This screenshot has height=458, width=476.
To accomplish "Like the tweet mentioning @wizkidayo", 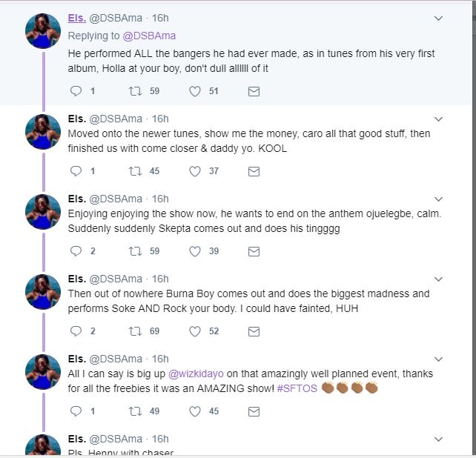I will point(195,411).
